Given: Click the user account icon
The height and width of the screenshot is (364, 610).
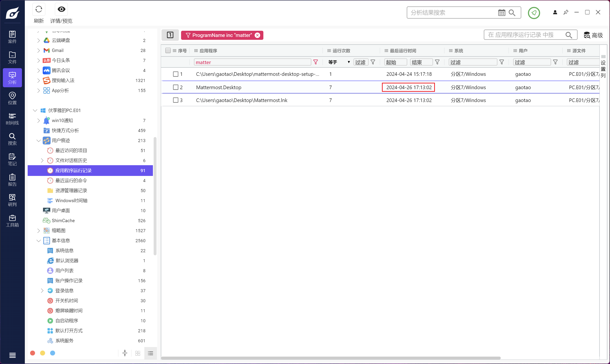Looking at the screenshot, I should [555, 12].
